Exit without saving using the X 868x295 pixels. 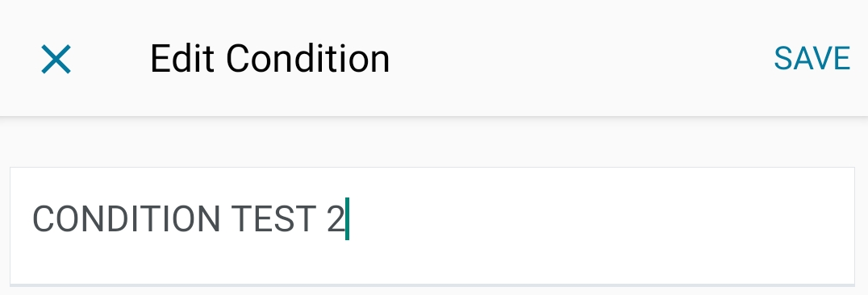tap(56, 59)
